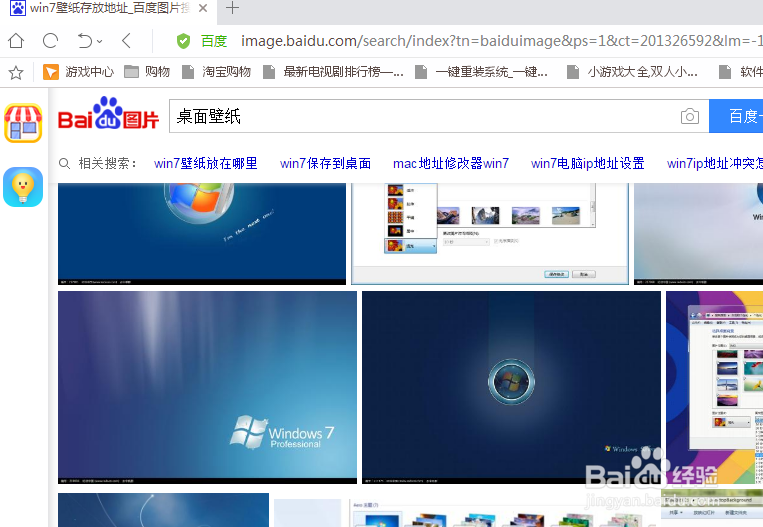Open the 软件 bookmark

point(741,72)
